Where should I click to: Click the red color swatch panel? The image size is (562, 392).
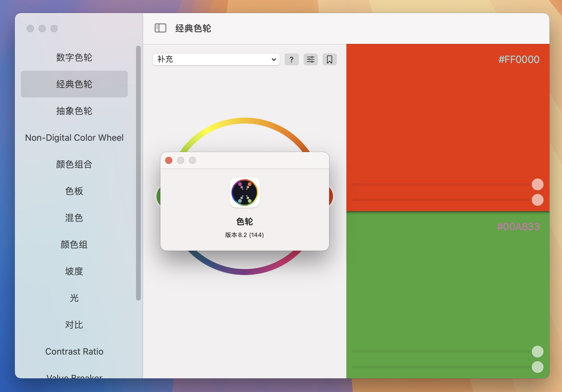click(x=448, y=128)
